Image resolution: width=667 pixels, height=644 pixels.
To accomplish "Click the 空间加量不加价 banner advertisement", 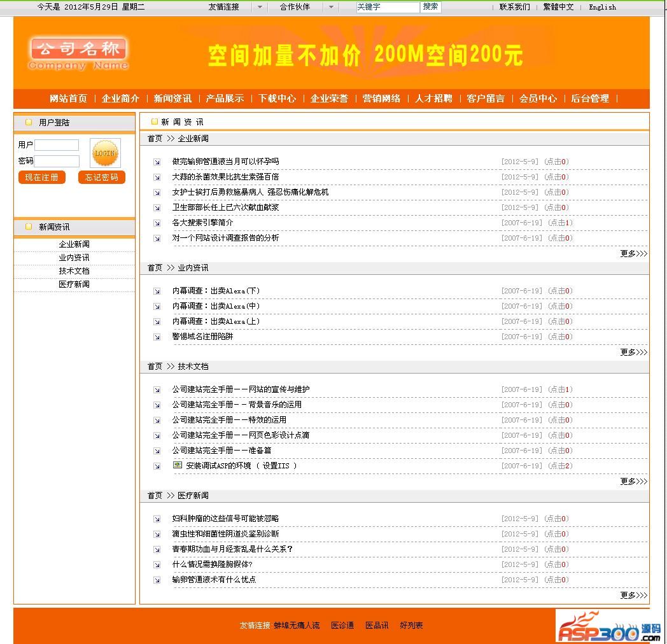I will click(365, 55).
